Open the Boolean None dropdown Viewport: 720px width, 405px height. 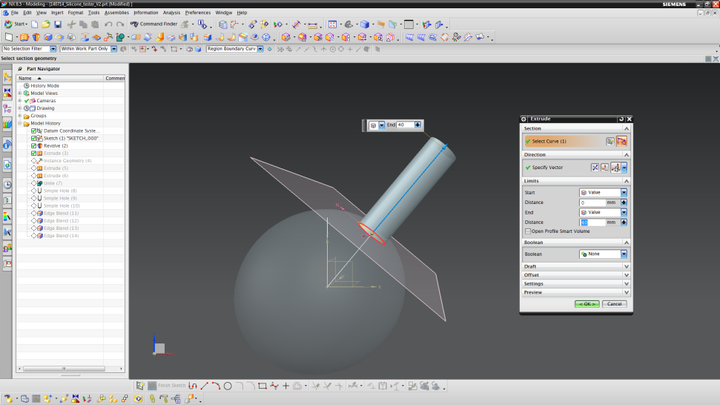click(603, 254)
